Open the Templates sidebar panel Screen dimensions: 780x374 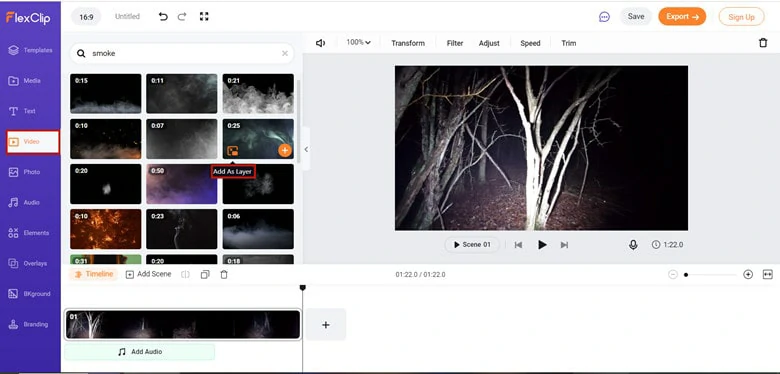coord(30,50)
